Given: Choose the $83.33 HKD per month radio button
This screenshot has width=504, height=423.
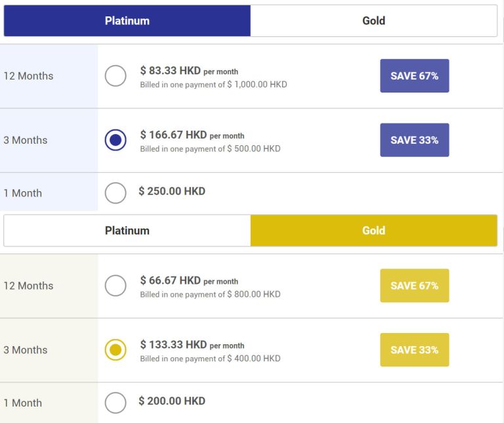Looking at the screenshot, I should pos(115,76).
